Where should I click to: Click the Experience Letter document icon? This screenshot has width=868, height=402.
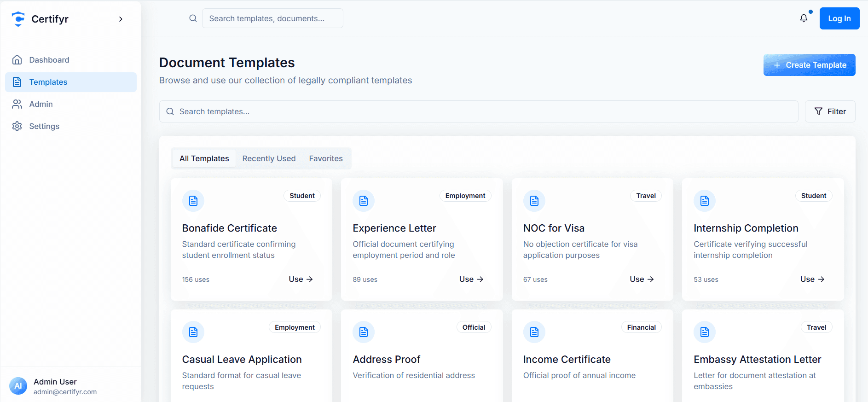point(364,201)
